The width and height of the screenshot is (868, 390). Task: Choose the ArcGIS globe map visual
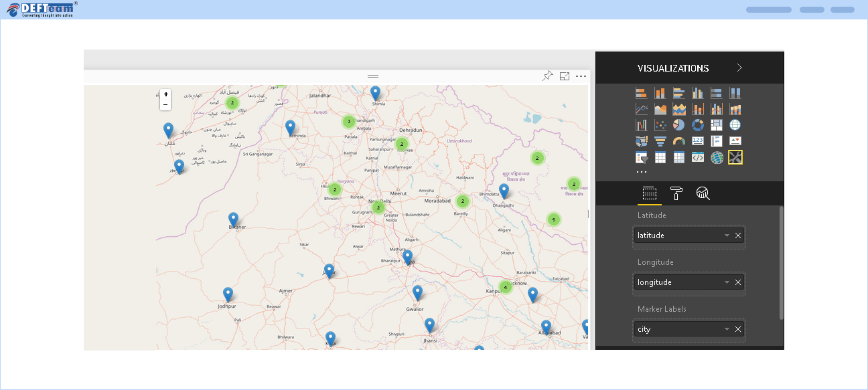tap(717, 158)
